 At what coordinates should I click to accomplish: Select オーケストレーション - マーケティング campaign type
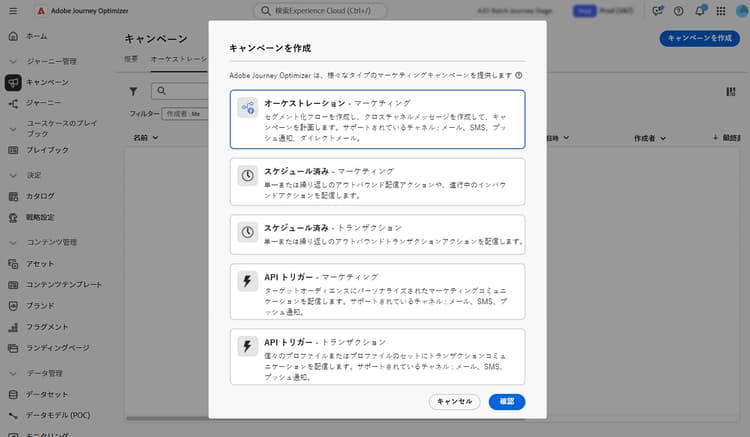point(377,119)
